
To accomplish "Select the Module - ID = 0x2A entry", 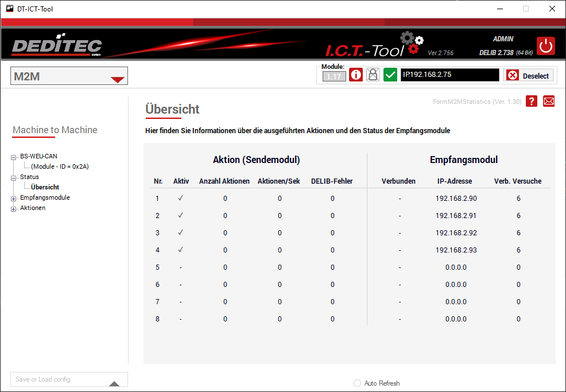I will click(60, 166).
